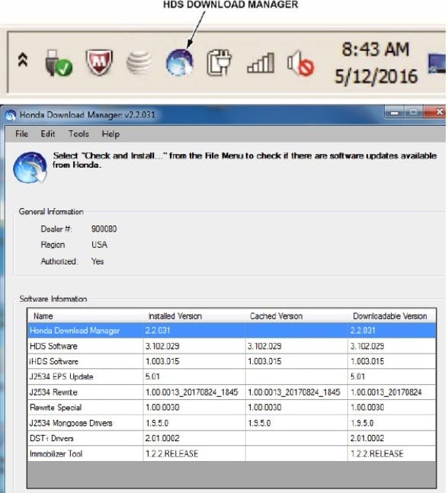Select the HDS Software row
448x493 pixels.
[232, 346]
